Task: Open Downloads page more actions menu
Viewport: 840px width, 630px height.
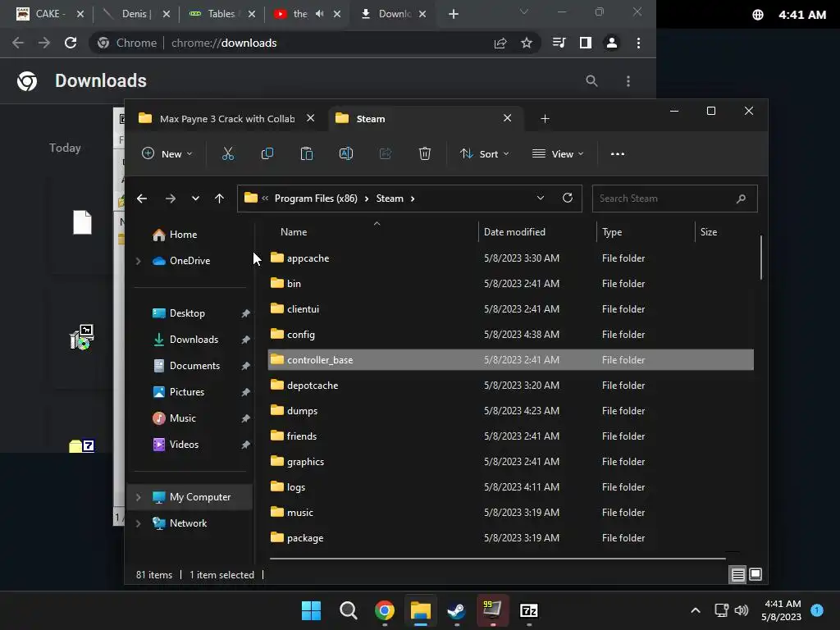Action: coord(628,81)
